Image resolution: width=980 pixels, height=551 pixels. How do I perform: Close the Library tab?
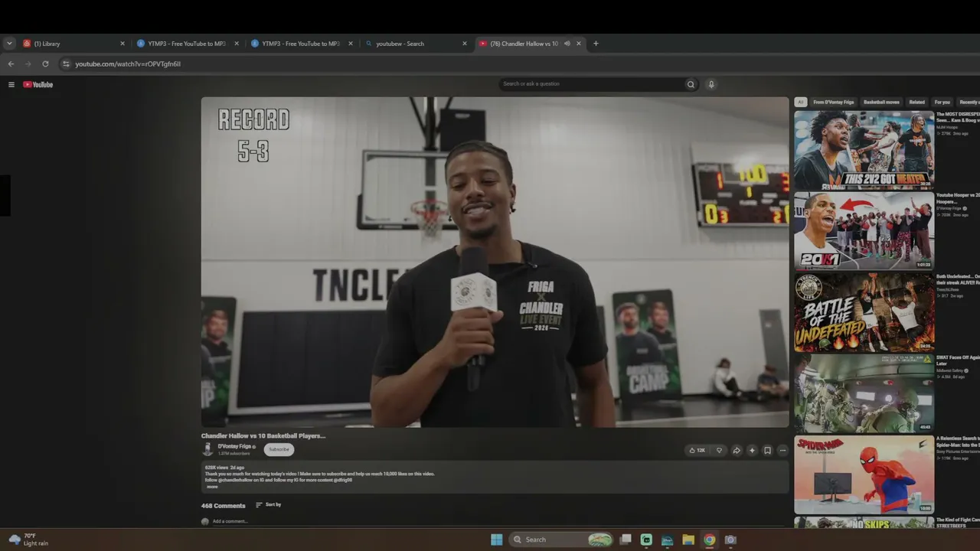click(122, 44)
